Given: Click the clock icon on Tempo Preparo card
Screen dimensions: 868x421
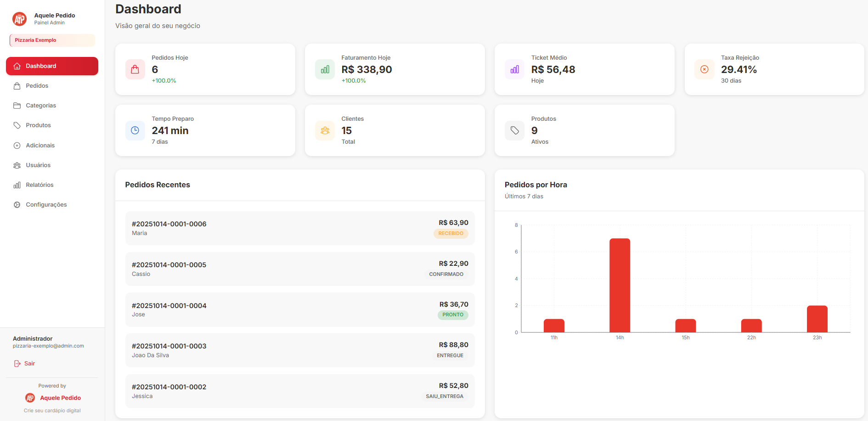Looking at the screenshot, I should [135, 130].
